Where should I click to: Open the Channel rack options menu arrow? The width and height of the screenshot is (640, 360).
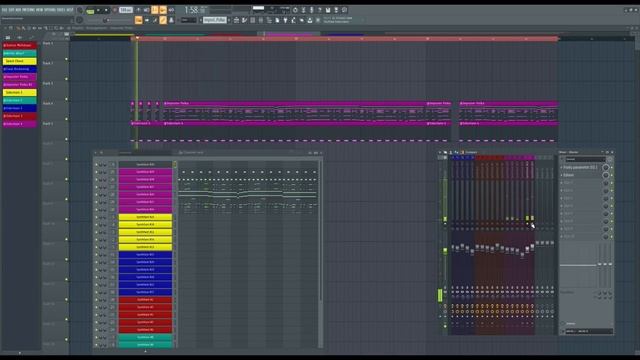tap(96, 153)
